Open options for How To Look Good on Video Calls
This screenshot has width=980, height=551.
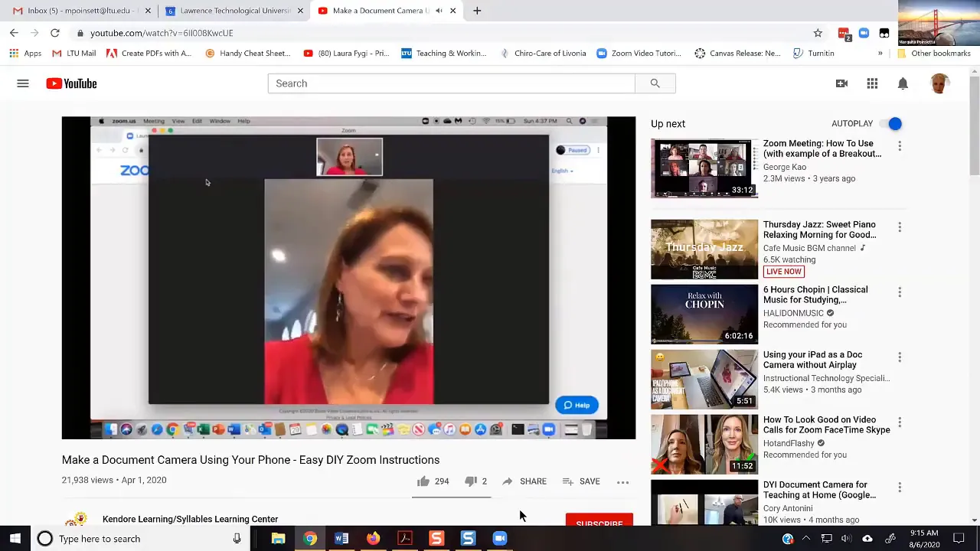[900, 422]
